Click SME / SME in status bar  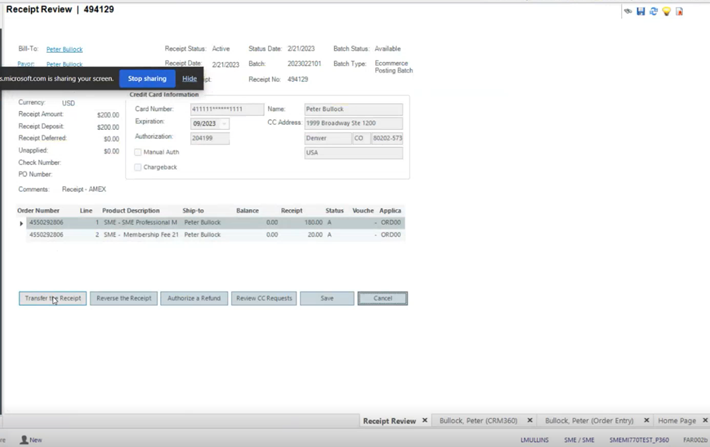point(579,440)
